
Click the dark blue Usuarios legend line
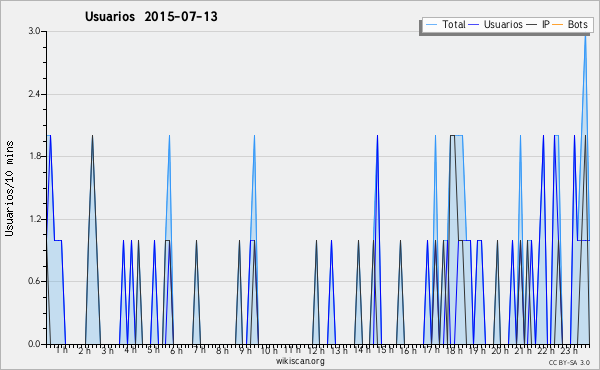(474, 24)
